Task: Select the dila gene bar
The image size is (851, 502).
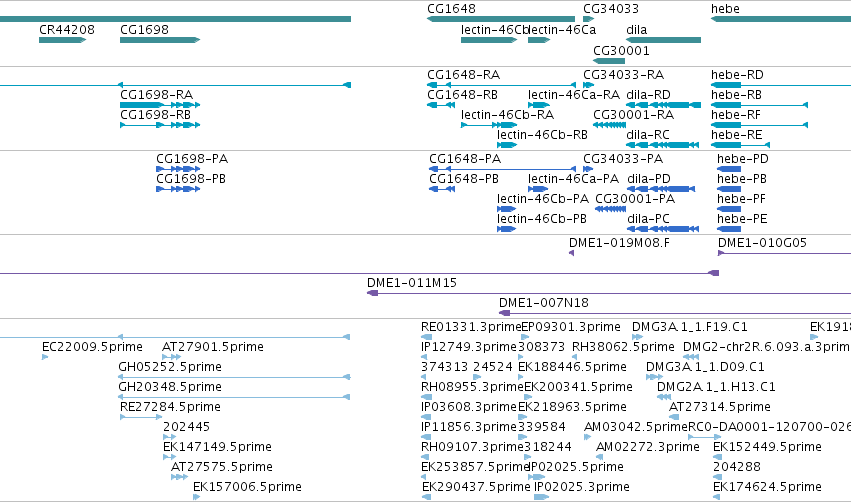Action: click(663, 40)
